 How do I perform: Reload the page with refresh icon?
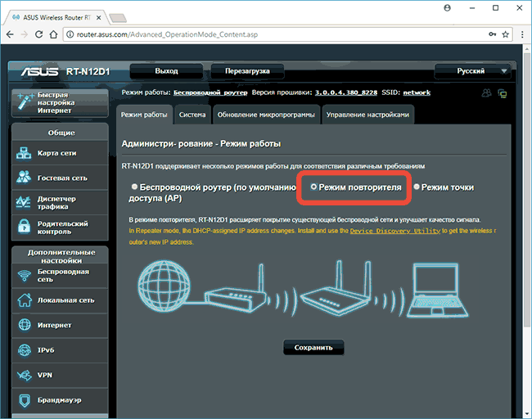39,34
